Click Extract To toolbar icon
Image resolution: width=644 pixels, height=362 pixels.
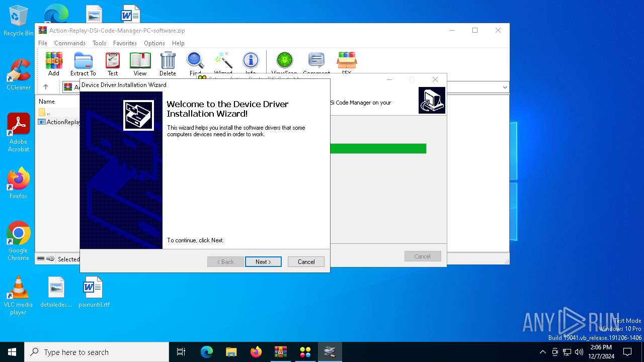pyautogui.click(x=83, y=64)
